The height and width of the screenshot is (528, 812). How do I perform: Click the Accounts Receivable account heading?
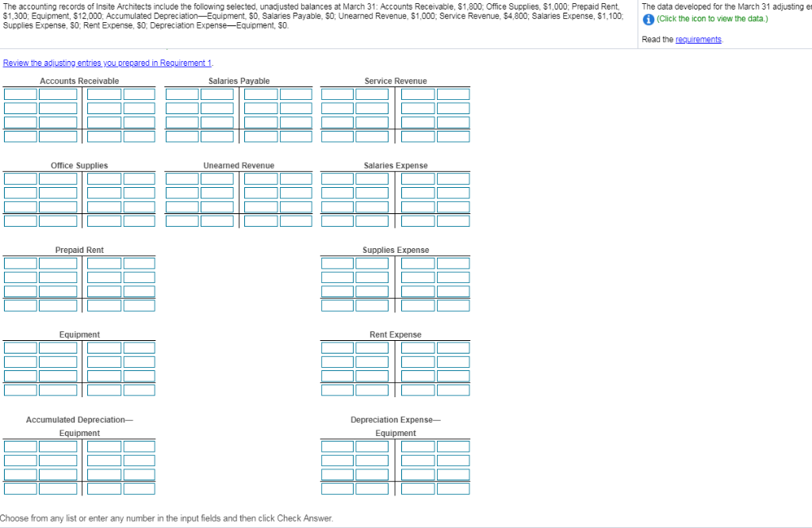(79, 81)
